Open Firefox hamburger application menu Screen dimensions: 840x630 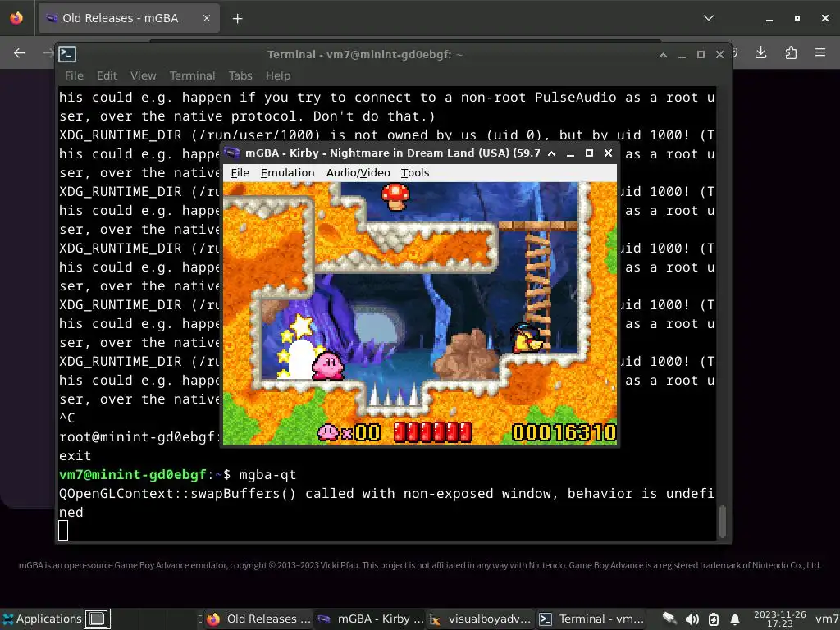point(820,52)
